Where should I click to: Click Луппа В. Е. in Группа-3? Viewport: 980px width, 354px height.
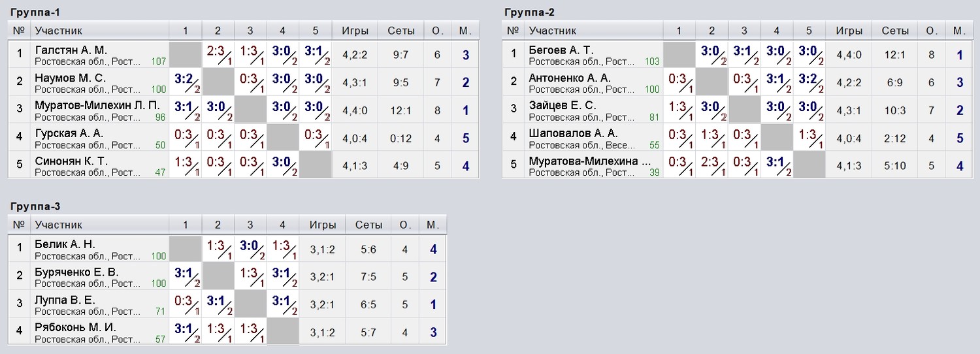[65, 300]
